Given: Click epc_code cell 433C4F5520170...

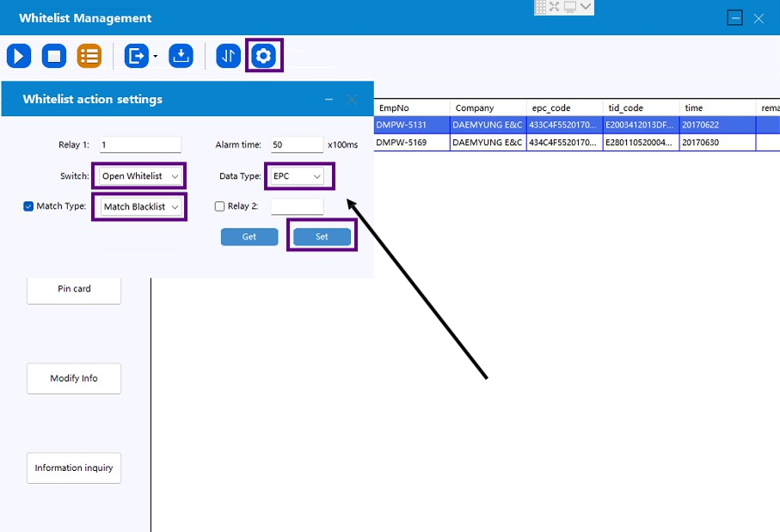Looking at the screenshot, I should click(x=565, y=125).
